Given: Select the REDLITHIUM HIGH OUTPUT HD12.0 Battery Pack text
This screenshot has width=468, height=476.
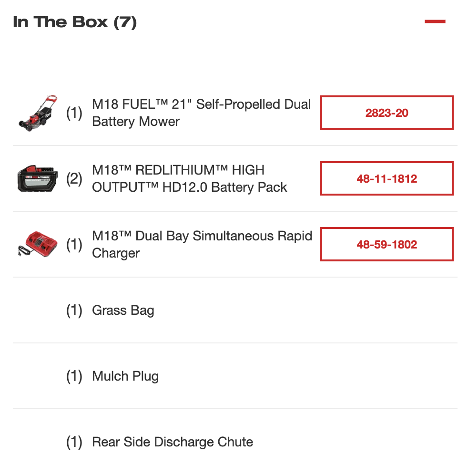Looking at the screenshot, I should (189, 178).
